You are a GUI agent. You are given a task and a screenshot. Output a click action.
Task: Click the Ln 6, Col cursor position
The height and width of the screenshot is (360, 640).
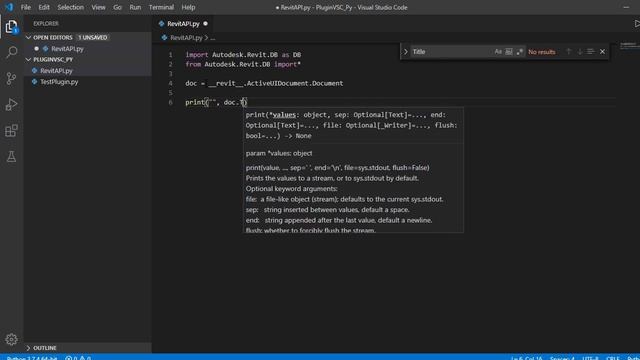[x=527, y=358]
